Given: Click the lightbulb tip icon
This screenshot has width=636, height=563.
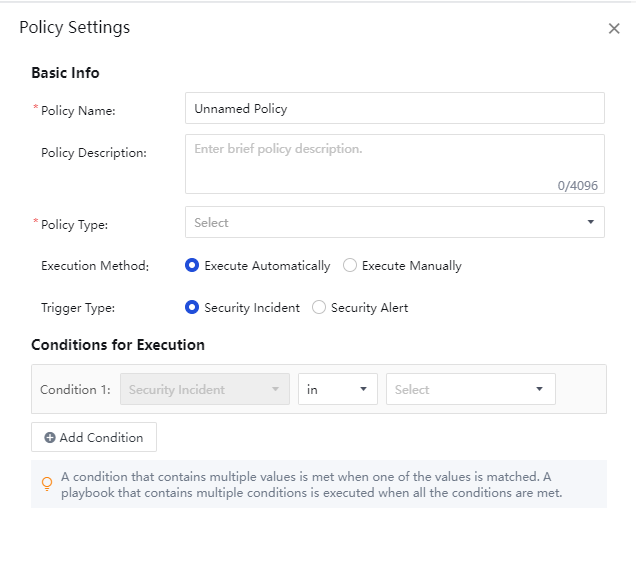Looking at the screenshot, I should pos(46,484).
